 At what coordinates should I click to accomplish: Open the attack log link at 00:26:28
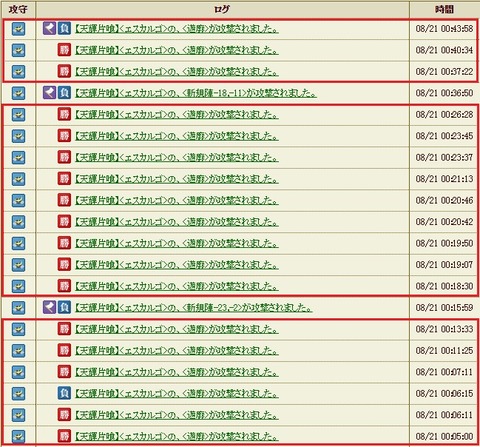[176, 115]
